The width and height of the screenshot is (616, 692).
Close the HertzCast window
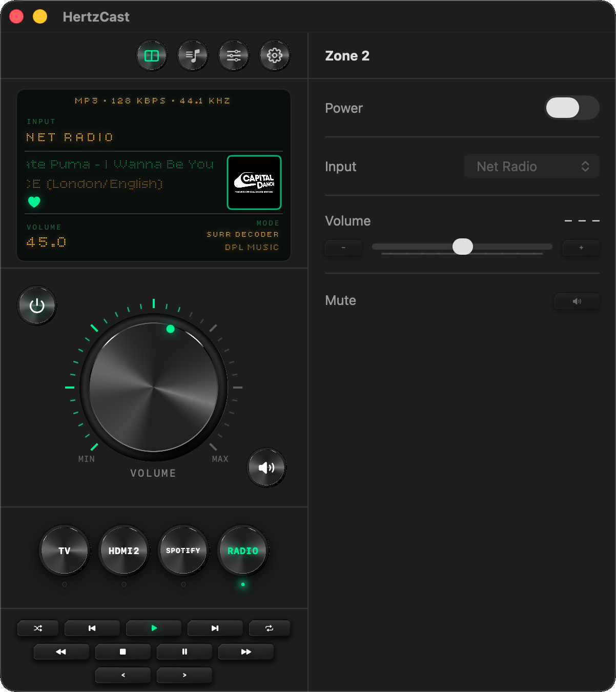pos(16,16)
